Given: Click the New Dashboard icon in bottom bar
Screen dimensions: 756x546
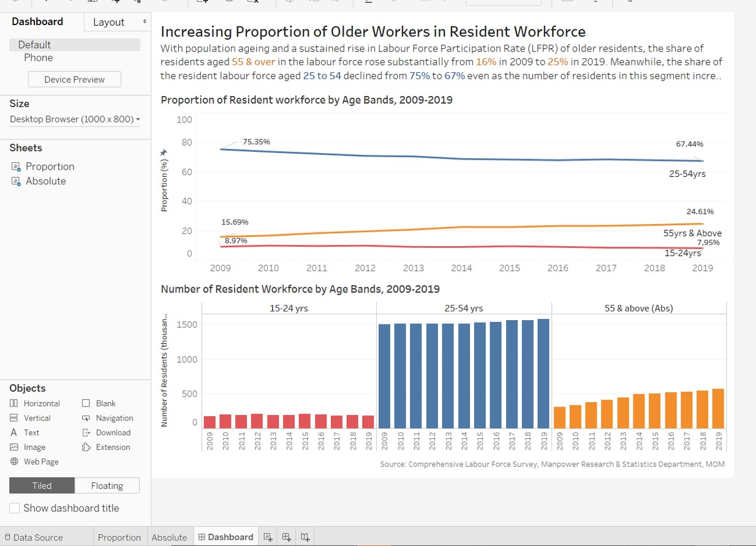Looking at the screenshot, I should tap(286, 537).
